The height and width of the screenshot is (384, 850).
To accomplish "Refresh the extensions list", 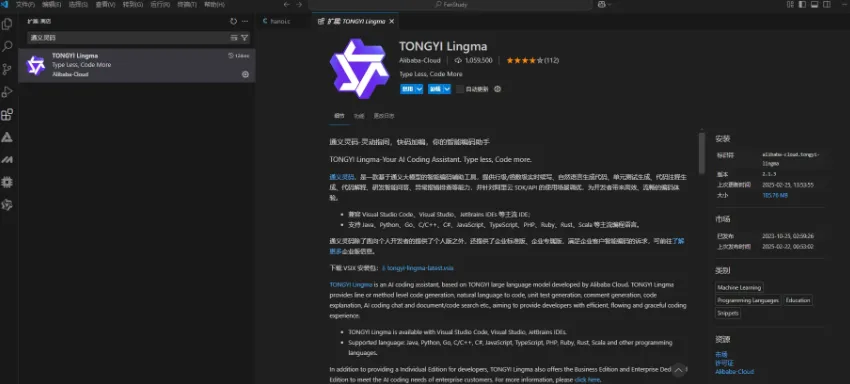I will pos(234,21).
